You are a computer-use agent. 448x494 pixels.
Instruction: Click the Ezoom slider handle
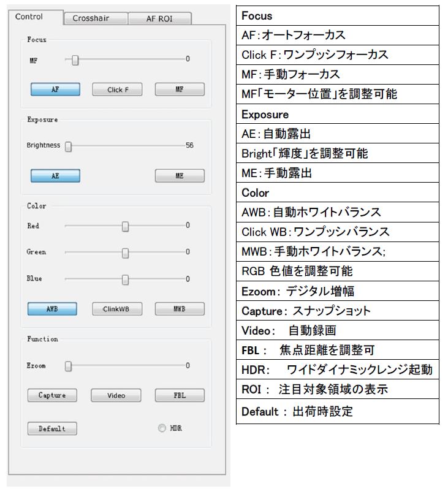pyautogui.click(x=69, y=366)
